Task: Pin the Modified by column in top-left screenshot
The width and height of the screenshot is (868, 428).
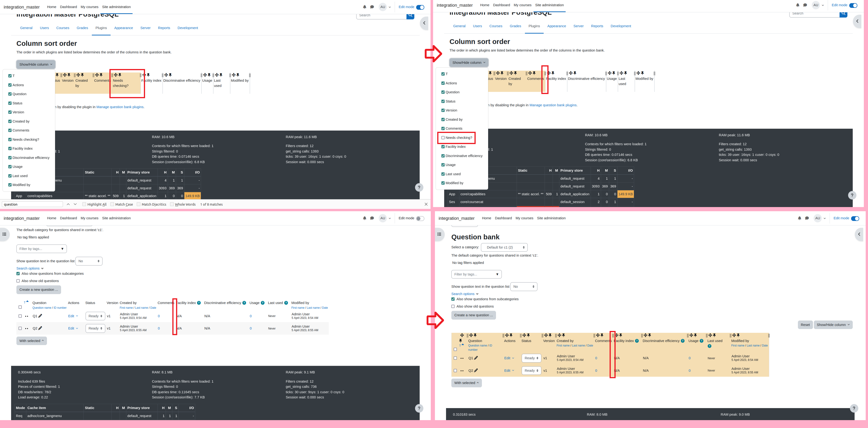Action: (238, 75)
